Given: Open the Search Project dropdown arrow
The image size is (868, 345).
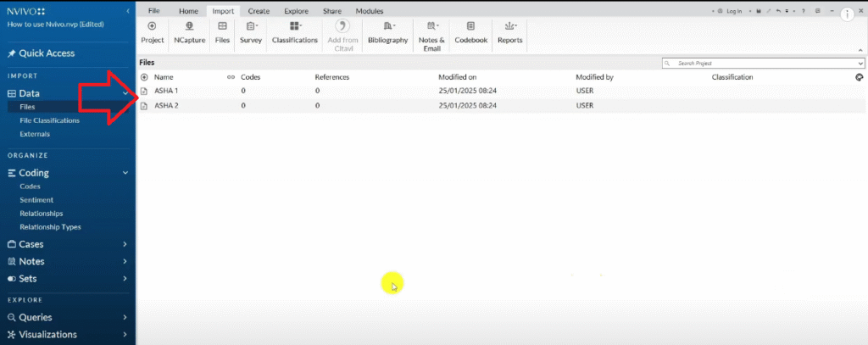Looking at the screenshot, I should tap(860, 64).
